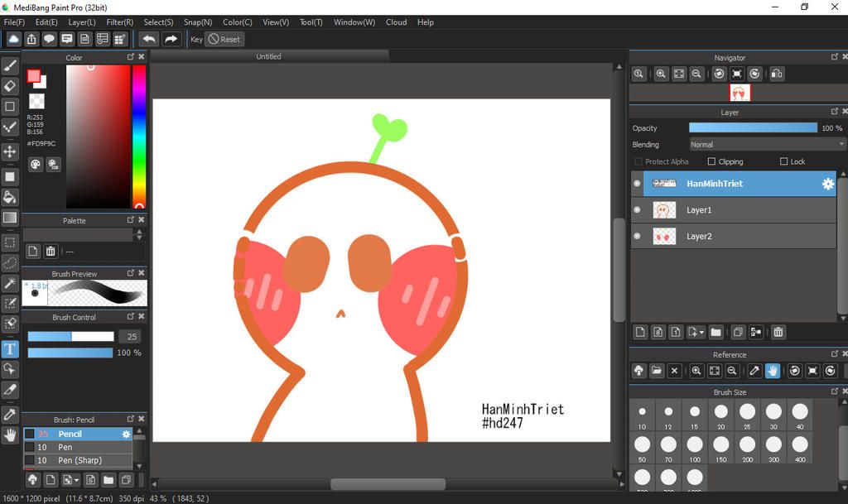
Task: Select the Eyedropper tool in the left toolbar
Action: pyautogui.click(x=10, y=415)
